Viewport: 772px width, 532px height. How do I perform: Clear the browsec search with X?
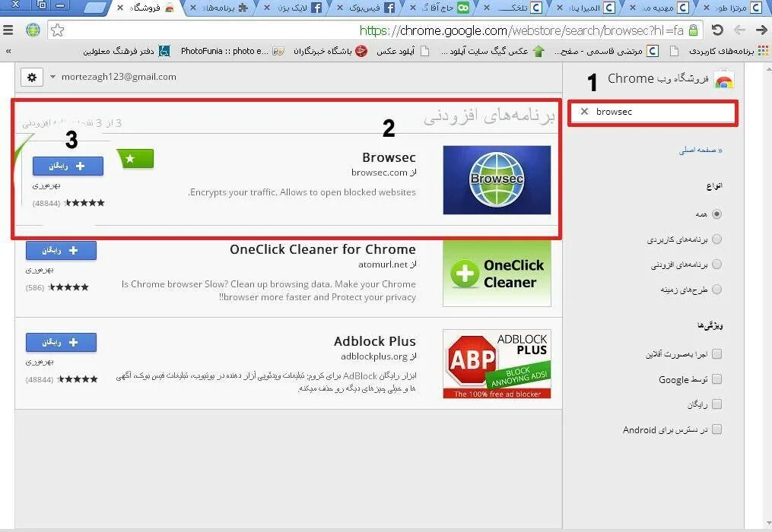pos(584,112)
